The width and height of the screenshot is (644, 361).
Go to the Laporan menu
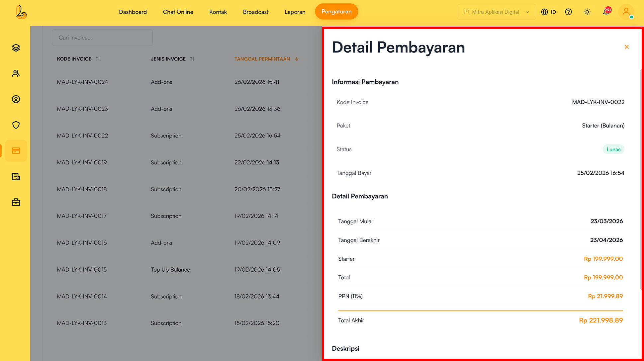tap(295, 12)
